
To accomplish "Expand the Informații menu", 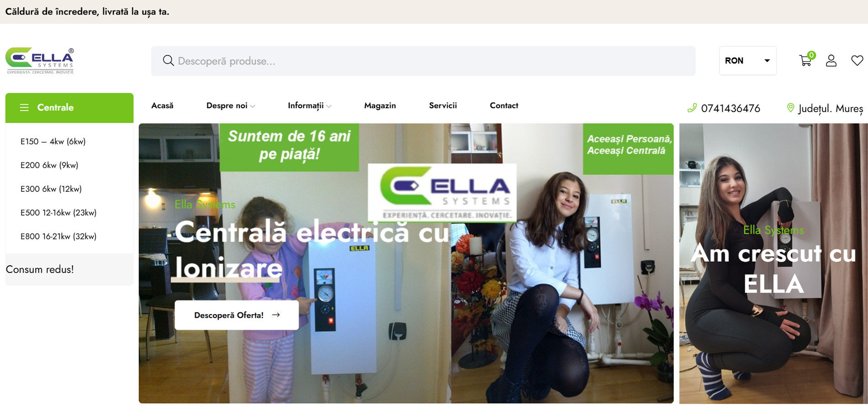I will click(309, 105).
